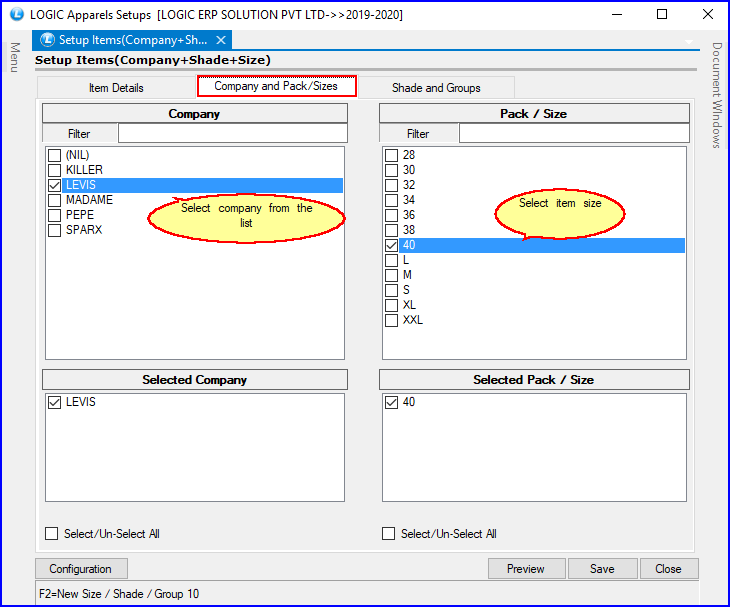Switch to the Item Details tab

pyautogui.click(x=116, y=88)
